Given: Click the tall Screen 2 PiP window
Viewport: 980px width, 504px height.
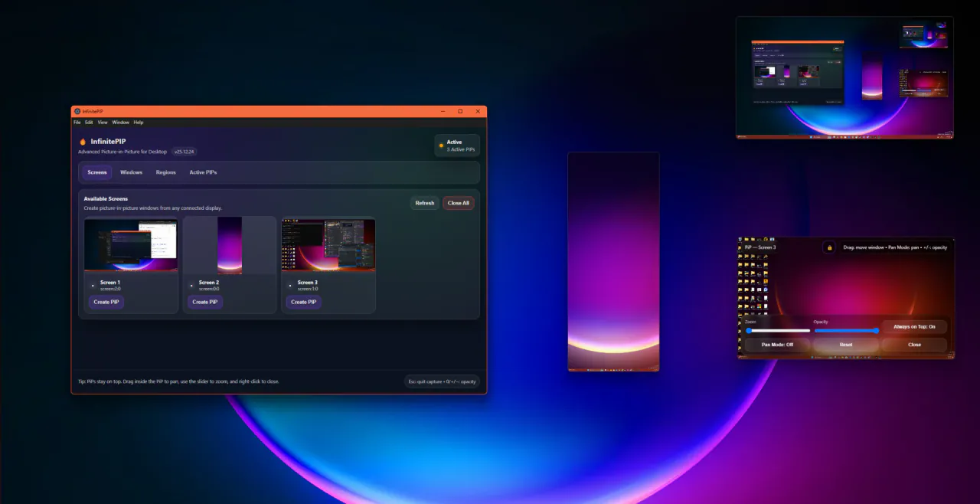Looking at the screenshot, I should [x=613, y=261].
